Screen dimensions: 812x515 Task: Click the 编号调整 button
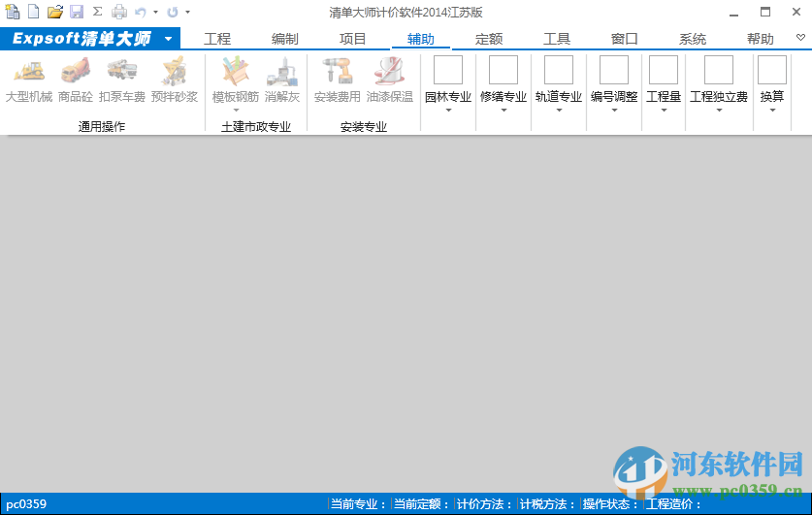tap(614, 80)
